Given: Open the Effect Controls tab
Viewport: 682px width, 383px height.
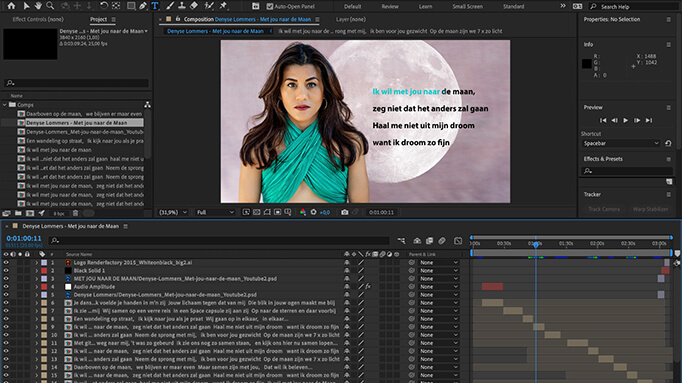Looking at the screenshot, I should [x=38, y=19].
